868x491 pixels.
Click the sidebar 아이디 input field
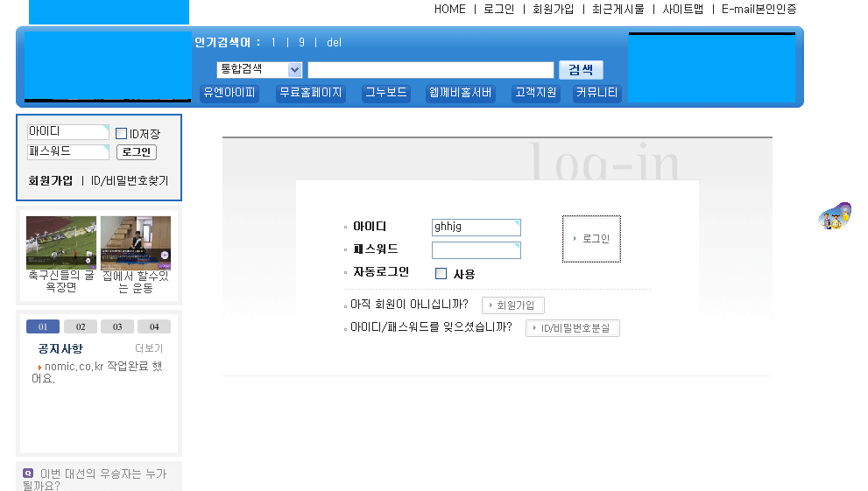click(67, 132)
